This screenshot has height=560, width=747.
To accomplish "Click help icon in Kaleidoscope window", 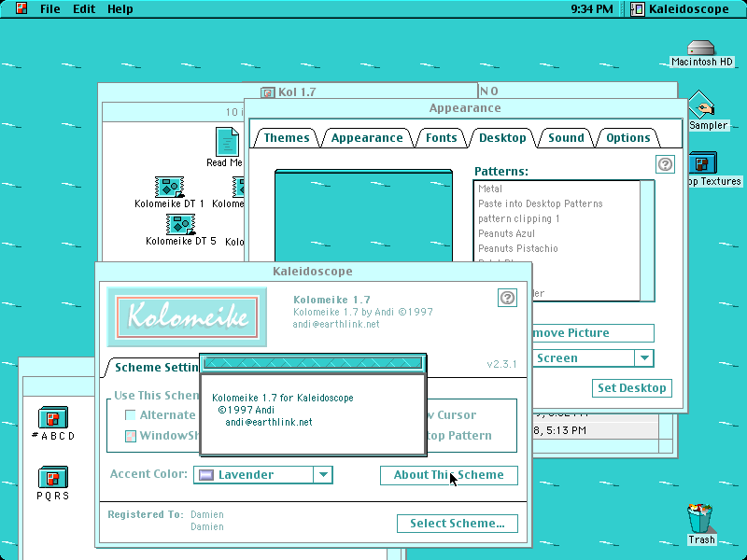I will click(x=507, y=298).
